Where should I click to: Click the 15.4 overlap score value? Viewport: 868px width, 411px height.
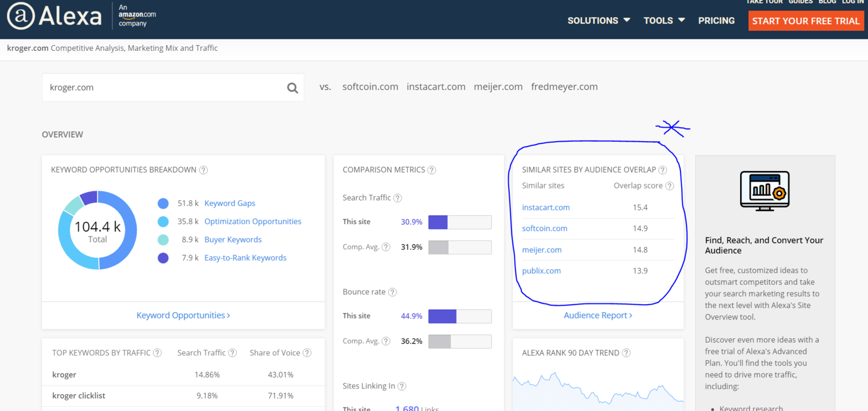pos(640,208)
